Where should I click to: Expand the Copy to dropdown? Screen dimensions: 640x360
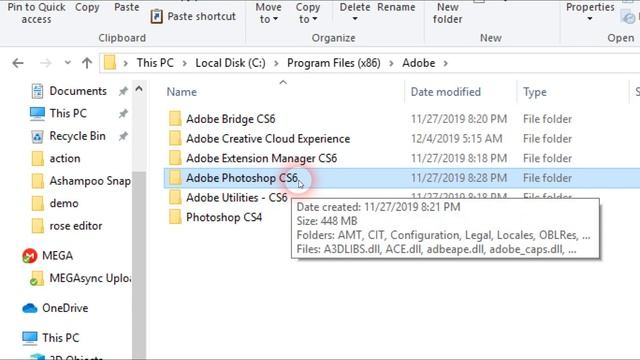(308, 13)
